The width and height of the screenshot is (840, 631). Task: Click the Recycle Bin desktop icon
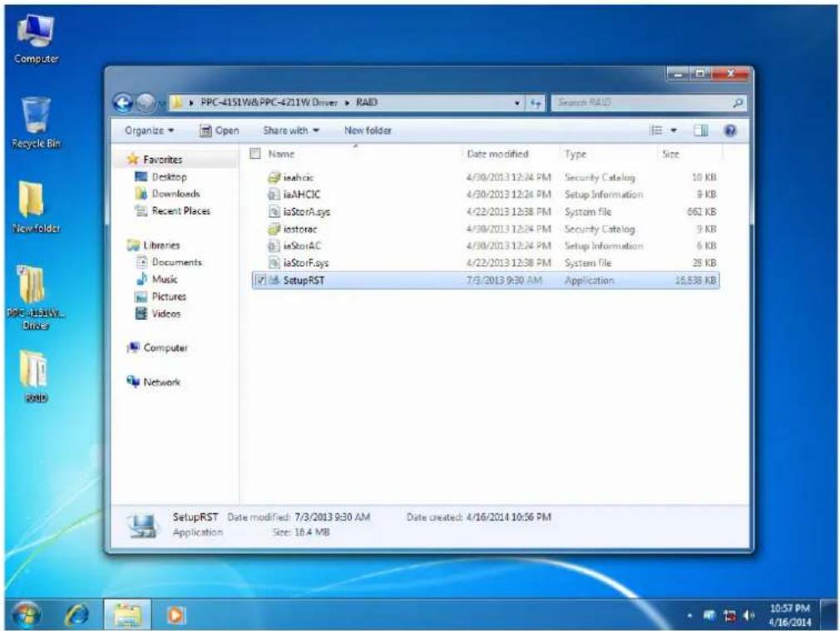coord(36,123)
